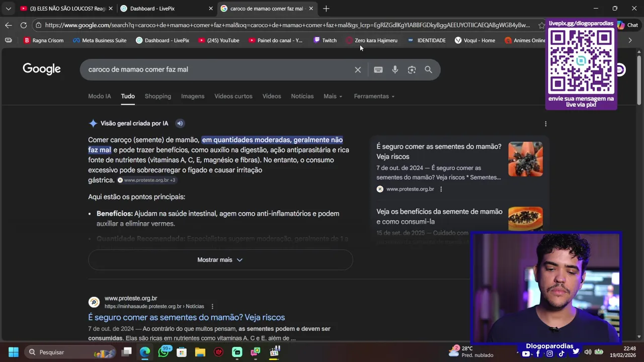Submit search with the magnifier icon
Viewport: 644px width, 362px height.
coord(428,70)
